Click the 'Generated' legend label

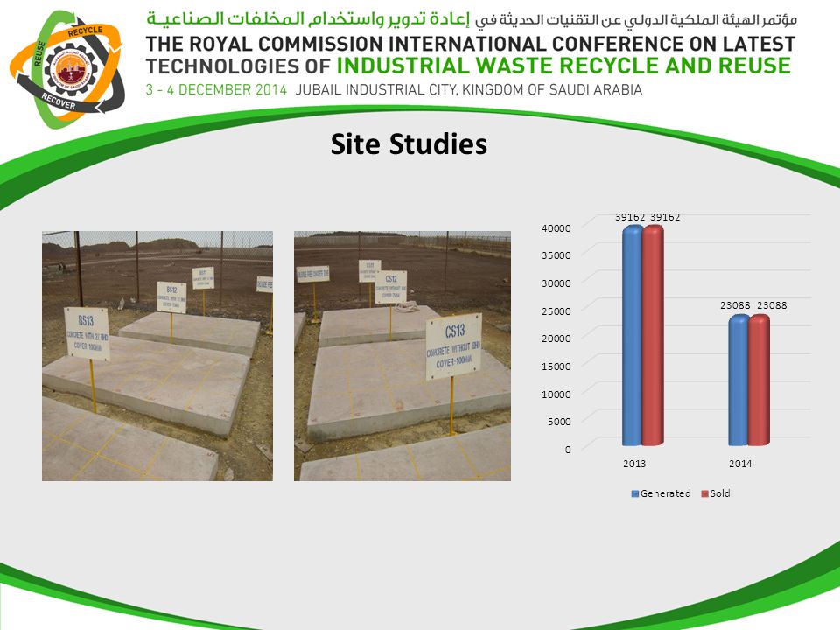(665, 493)
